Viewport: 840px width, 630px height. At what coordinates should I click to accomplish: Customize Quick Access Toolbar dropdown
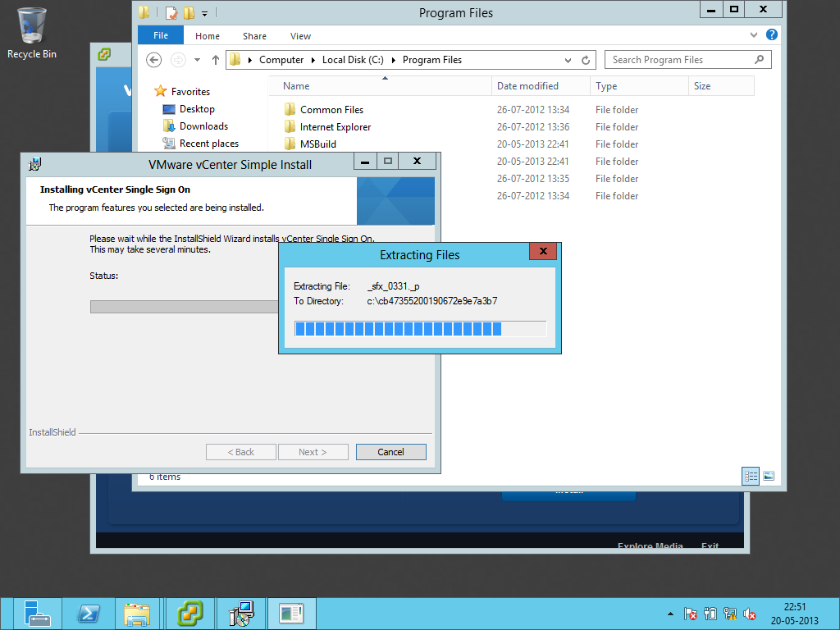pyautogui.click(x=204, y=13)
